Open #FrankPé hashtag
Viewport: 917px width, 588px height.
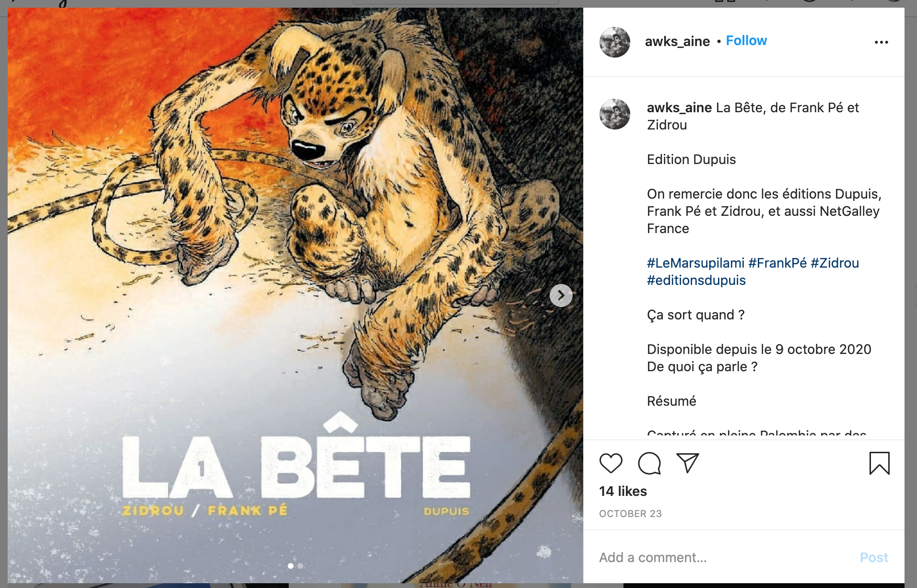tap(777, 263)
